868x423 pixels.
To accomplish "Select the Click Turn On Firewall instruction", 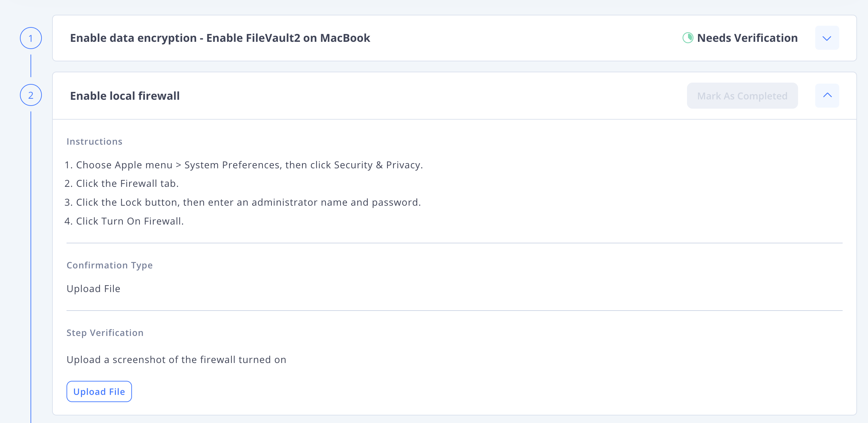I will click(x=124, y=221).
